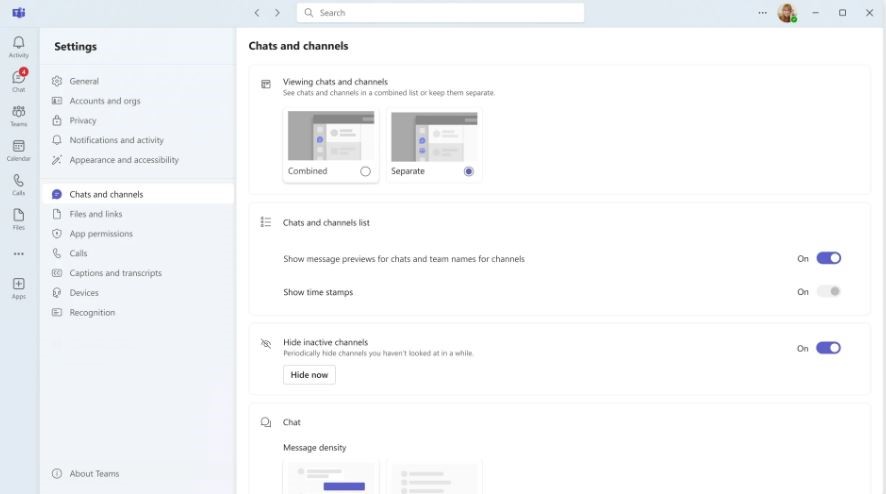
Task: Open Chat with the unread badge
Action: [19, 81]
